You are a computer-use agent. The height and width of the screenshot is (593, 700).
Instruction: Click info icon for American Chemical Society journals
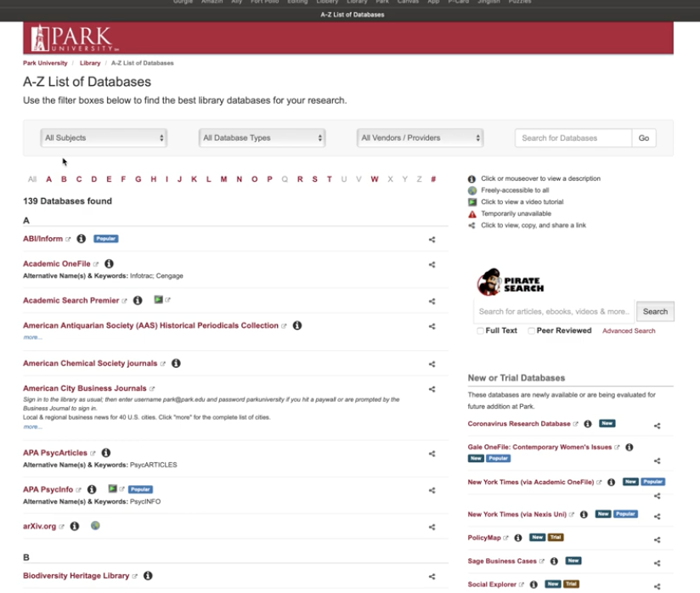(x=177, y=364)
